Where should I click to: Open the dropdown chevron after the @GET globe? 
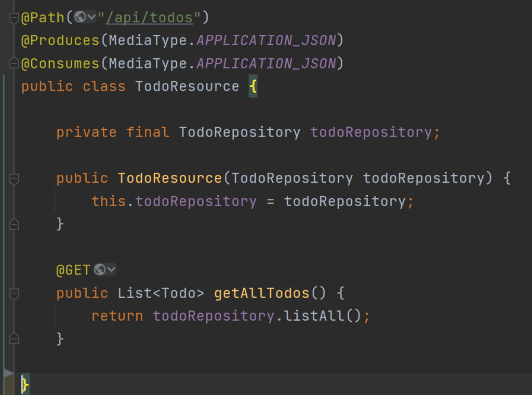pyautogui.click(x=111, y=270)
